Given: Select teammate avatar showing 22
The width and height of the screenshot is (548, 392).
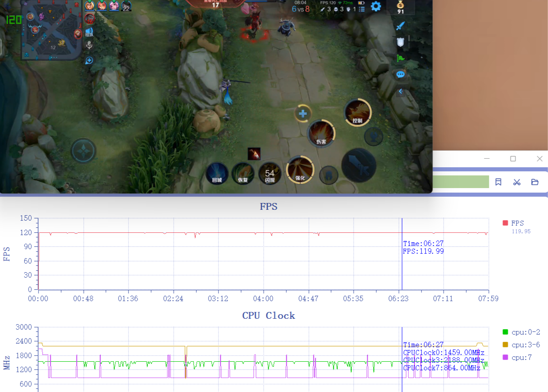Looking at the screenshot, I should click(x=126, y=5).
